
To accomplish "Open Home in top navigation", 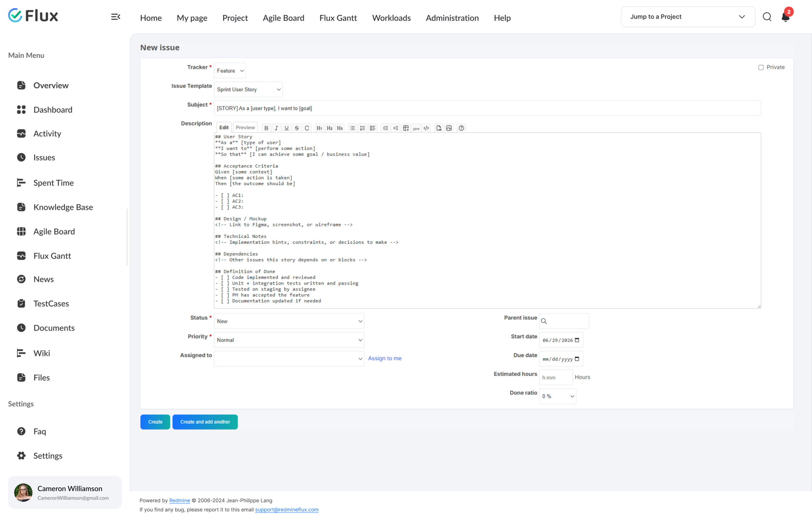I will tap(151, 18).
